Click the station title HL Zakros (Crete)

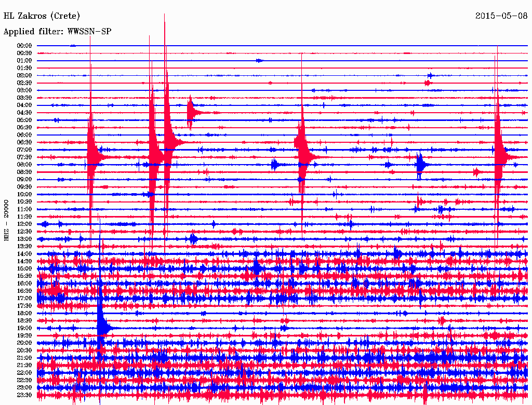click(42, 16)
